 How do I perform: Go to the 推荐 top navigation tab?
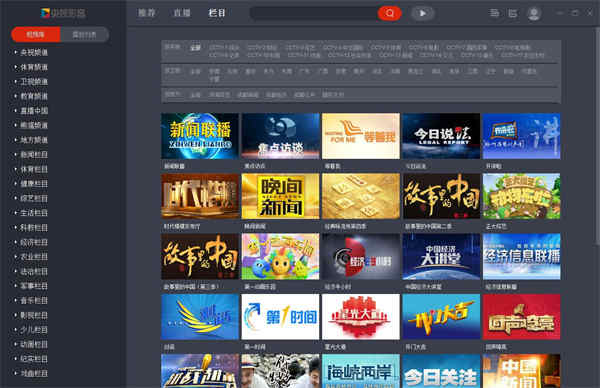tap(147, 13)
